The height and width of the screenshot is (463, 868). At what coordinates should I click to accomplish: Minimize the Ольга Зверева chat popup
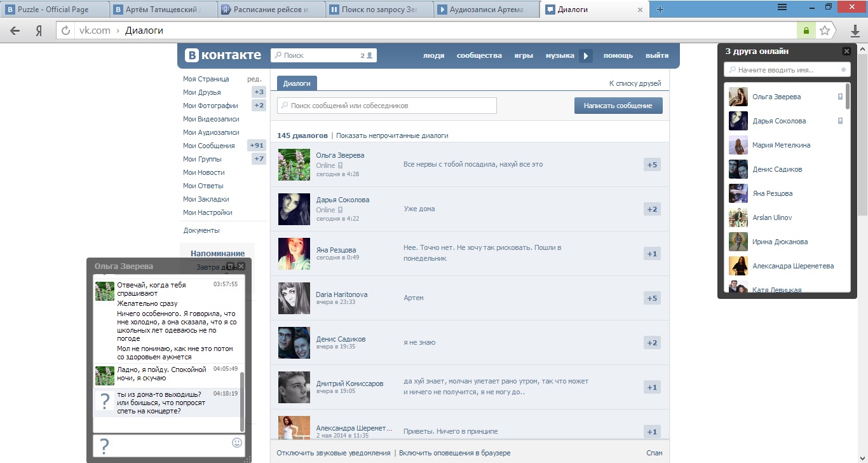point(231,266)
